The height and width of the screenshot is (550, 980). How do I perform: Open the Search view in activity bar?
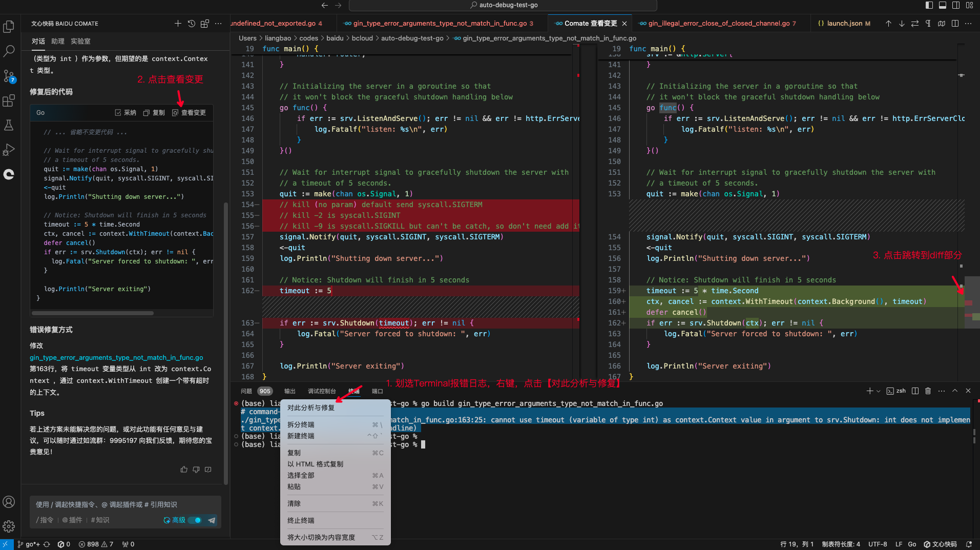click(9, 51)
